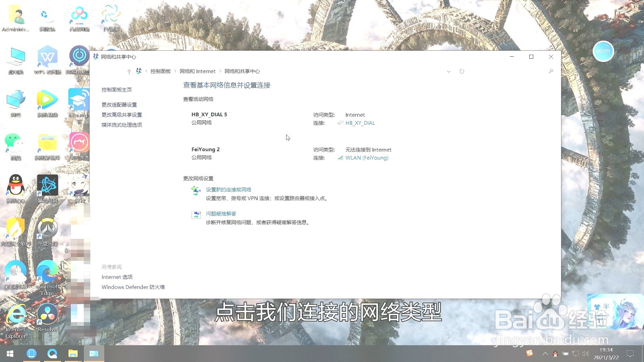Open 更改高级共享设置 link
Screen dimensions: 644x362
[x=122, y=115]
